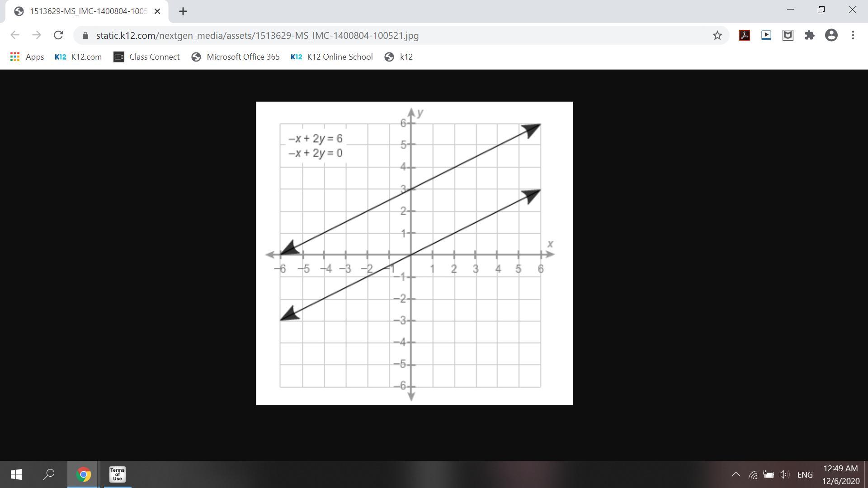The image size is (868, 488).
Task: Bookmark this page with the star icon
Action: click(717, 35)
